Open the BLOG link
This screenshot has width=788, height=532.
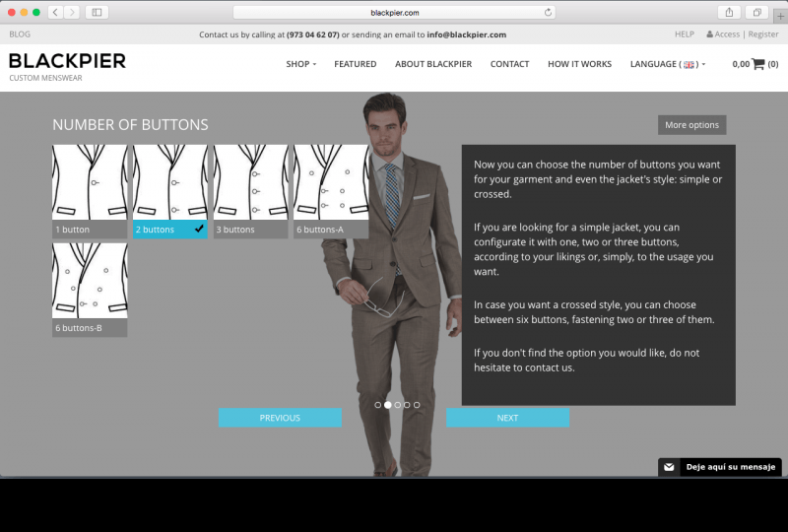pyautogui.click(x=20, y=34)
